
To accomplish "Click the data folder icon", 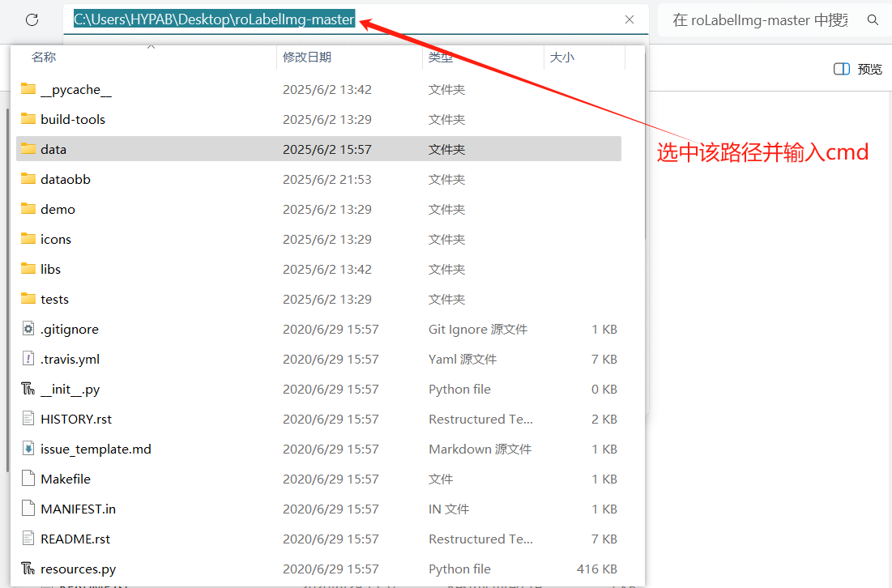I will (x=28, y=149).
